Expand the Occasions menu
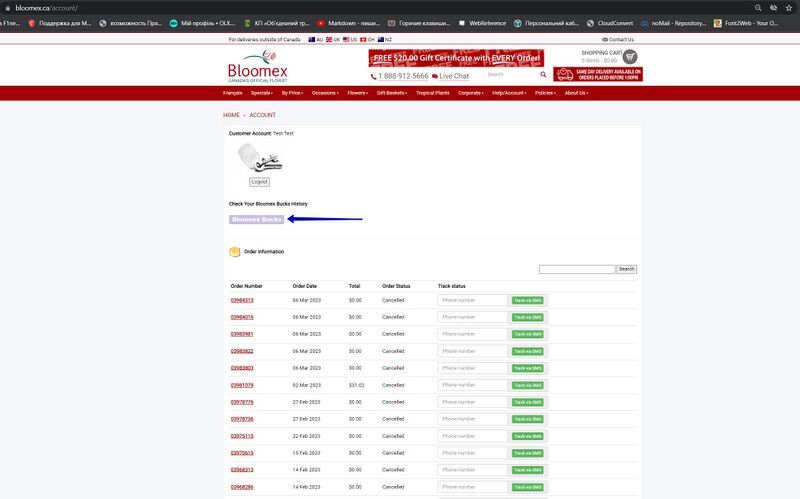This screenshot has height=499, width=800. tap(325, 93)
